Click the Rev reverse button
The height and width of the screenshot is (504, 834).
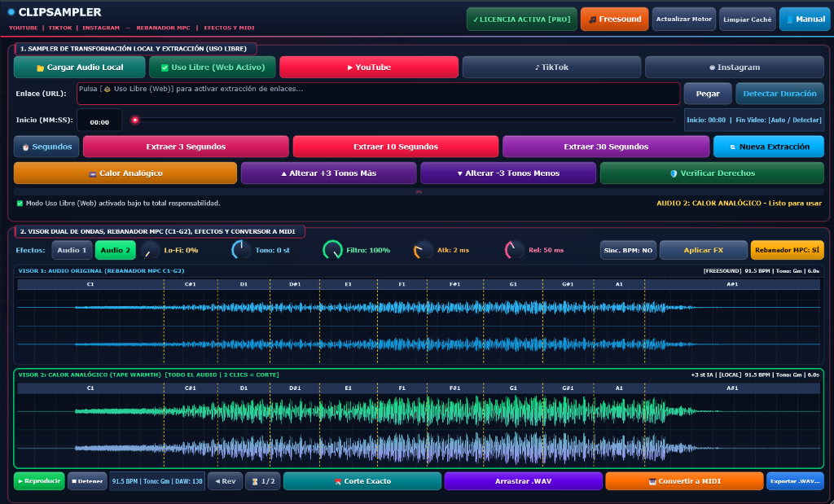tap(225, 481)
